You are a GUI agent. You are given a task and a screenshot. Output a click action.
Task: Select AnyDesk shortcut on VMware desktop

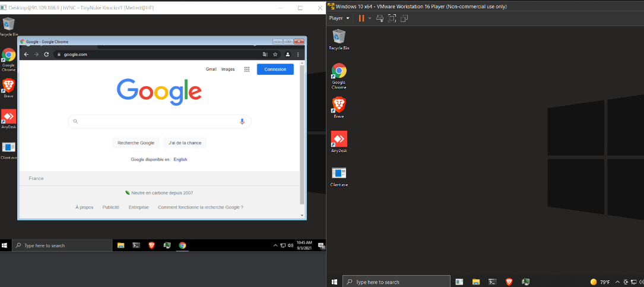click(339, 142)
